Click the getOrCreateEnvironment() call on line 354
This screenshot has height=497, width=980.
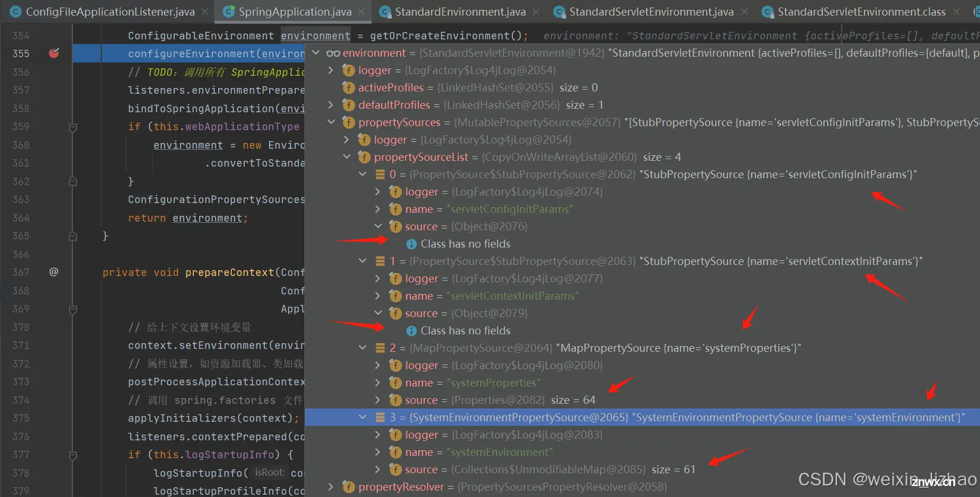[446, 36]
